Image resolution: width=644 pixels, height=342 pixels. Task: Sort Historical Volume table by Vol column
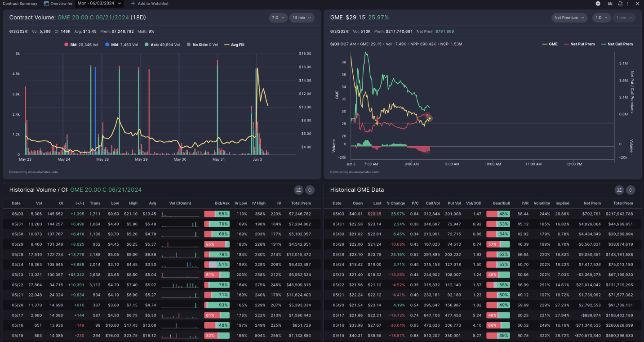[39, 203]
